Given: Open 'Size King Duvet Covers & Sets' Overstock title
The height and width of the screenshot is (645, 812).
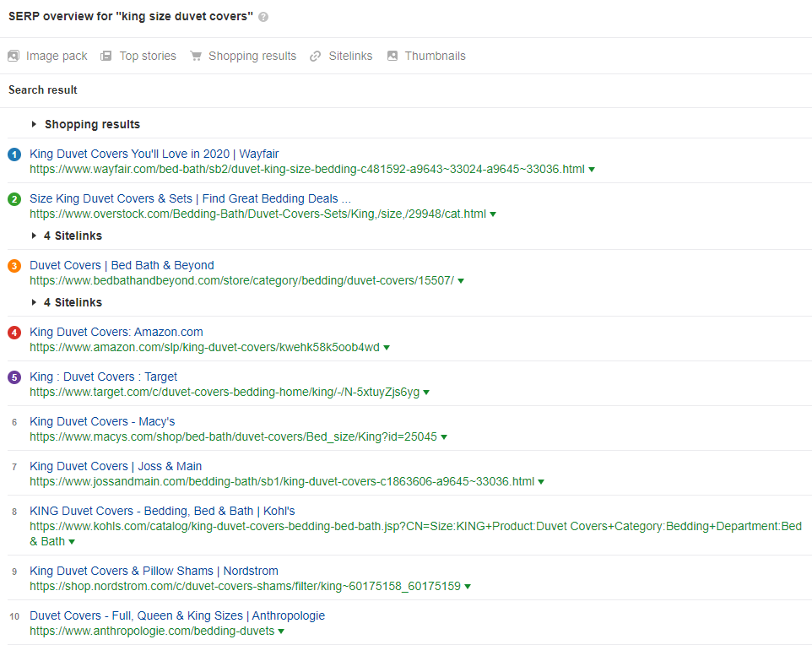Looking at the screenshot, I should [190, 198].
